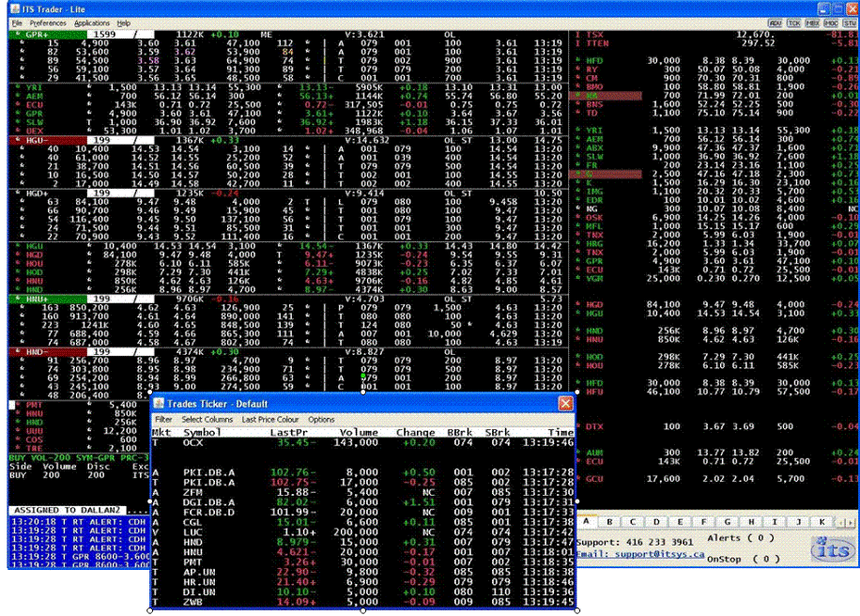This screenshot has width=860, height=616.
Task: Click the MOC toolbar button
Action: coord(831,23)
